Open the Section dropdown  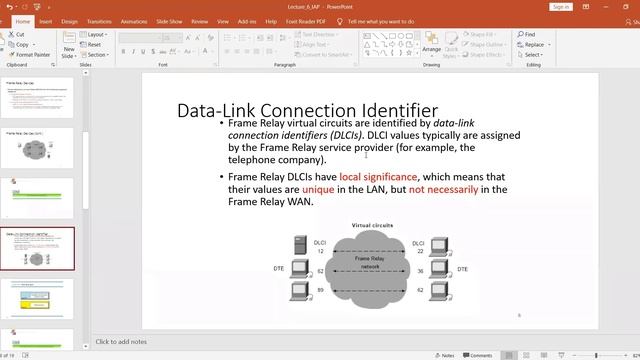coord(95,54)
